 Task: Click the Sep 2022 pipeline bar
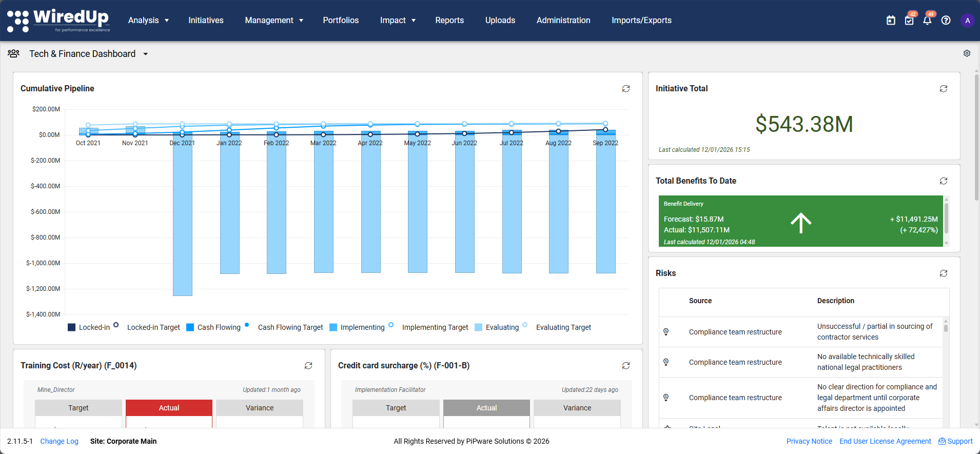click(605, 203)
